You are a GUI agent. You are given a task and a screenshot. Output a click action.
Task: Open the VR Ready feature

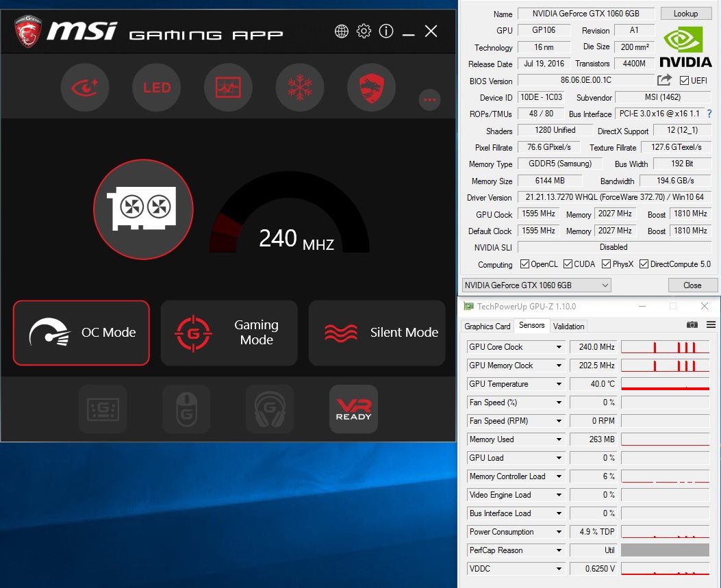(x=353, y=409)
